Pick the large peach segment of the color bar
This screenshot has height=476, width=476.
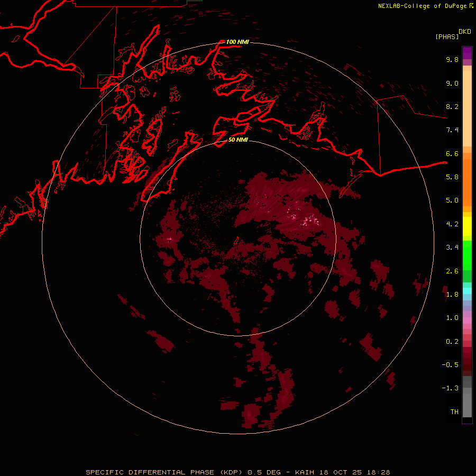click(x=467, y=108)
